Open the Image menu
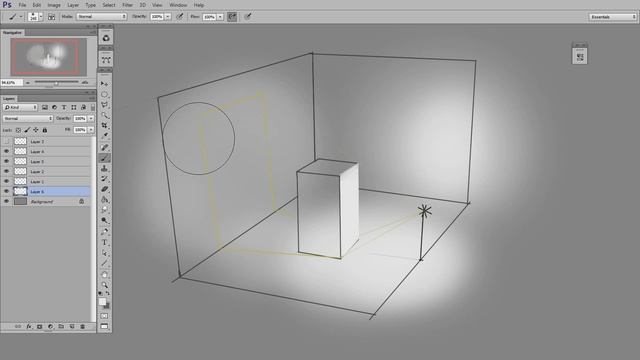Image resolution: width=640 pixels, height=360 pixels. point(54,5)
